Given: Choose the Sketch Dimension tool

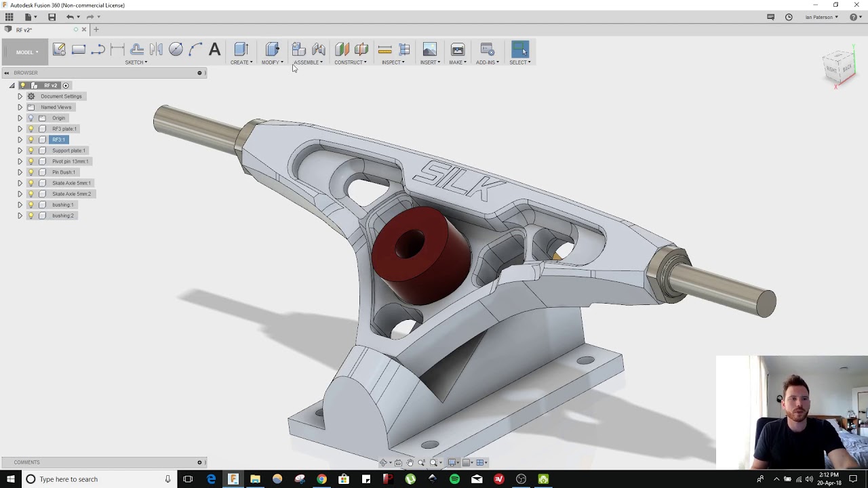Looking at the screenshot, I should (x=117, y=49).
